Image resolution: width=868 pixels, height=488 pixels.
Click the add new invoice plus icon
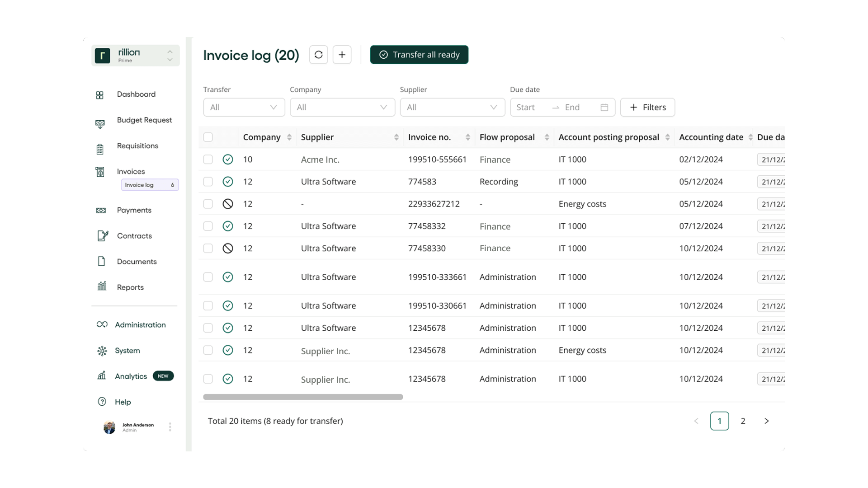point(342,55)
